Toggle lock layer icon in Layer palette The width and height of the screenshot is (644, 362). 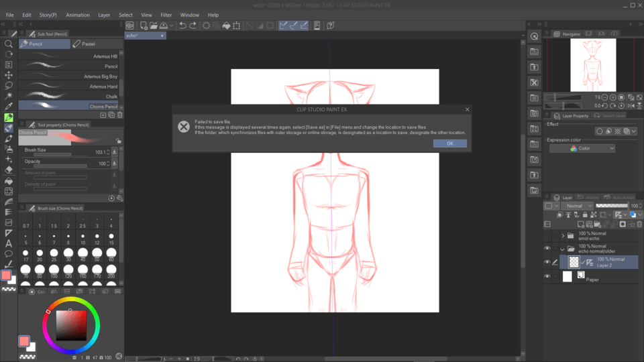585,215
